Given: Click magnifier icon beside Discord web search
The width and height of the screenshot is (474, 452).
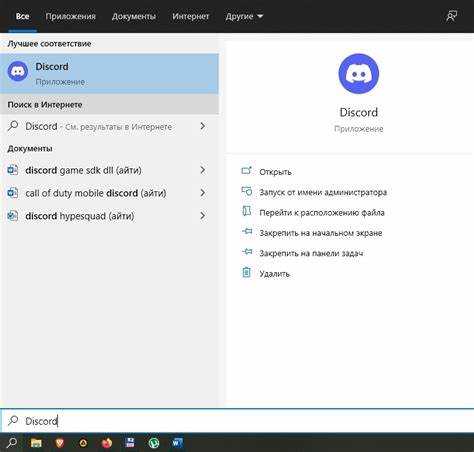Looking at the screenshot, I should [13, 126].
